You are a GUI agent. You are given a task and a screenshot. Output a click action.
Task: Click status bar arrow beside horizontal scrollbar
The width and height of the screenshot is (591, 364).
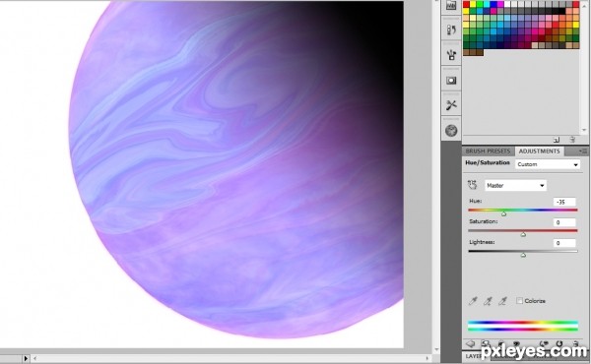(x=26, y=358)
